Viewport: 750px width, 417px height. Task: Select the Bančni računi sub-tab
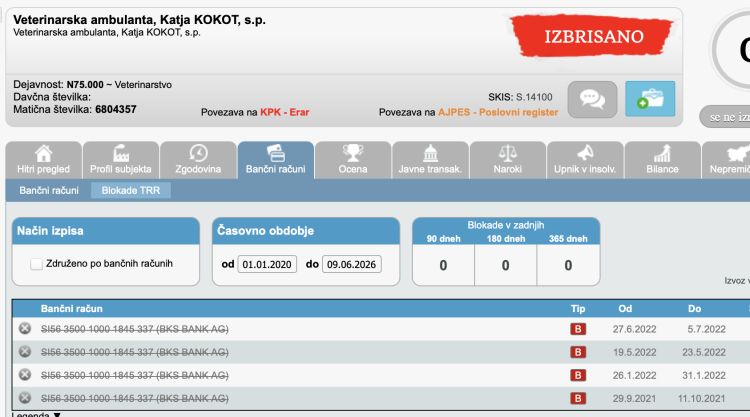point(49,190)
